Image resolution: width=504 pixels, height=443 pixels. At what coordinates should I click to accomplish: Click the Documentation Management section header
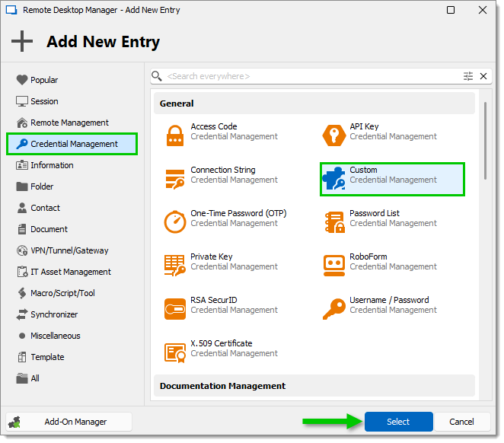point(314,385)
